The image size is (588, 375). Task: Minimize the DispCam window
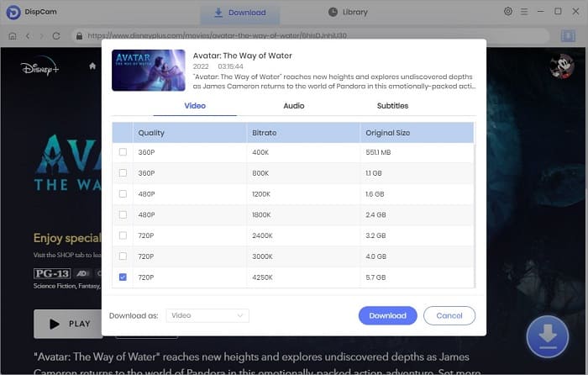[x=540, y=12]
